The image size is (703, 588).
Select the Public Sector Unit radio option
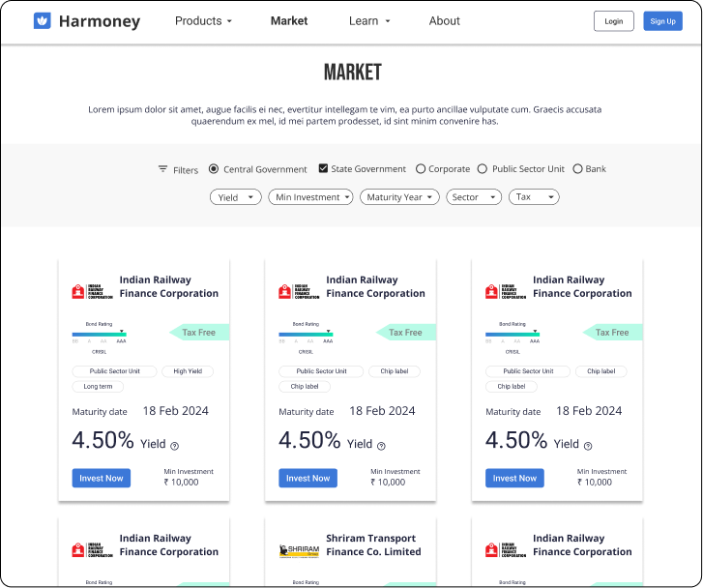tap(482, 169)
